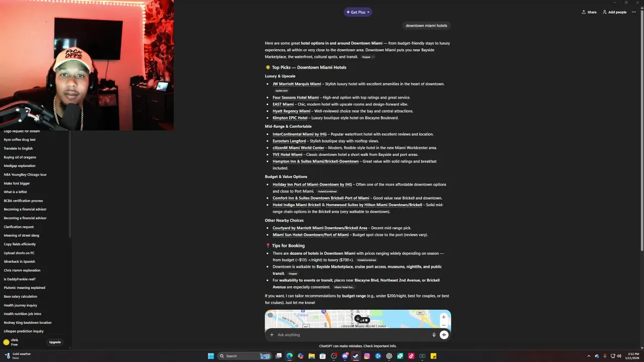The width and height of the screenshot is (644, 362).
Task: Open the clock and date flyout
Action: click(632, 356)
